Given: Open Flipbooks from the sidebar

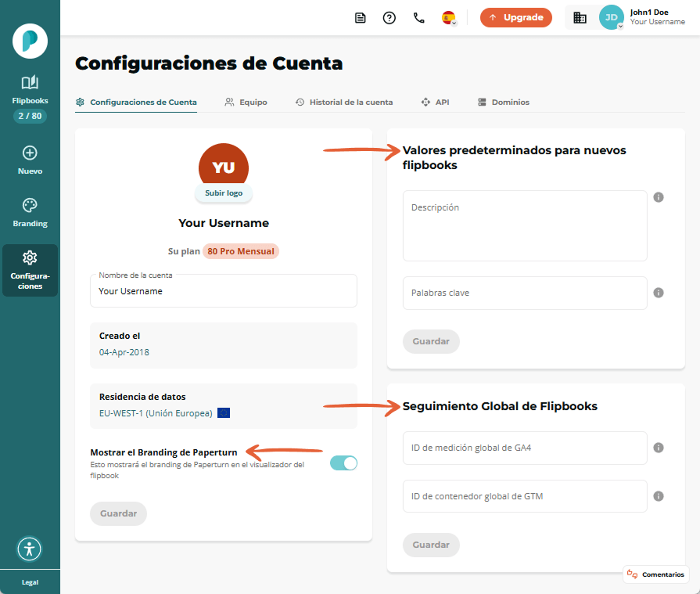Looking at the screenshot, I should tap(30, 90).
